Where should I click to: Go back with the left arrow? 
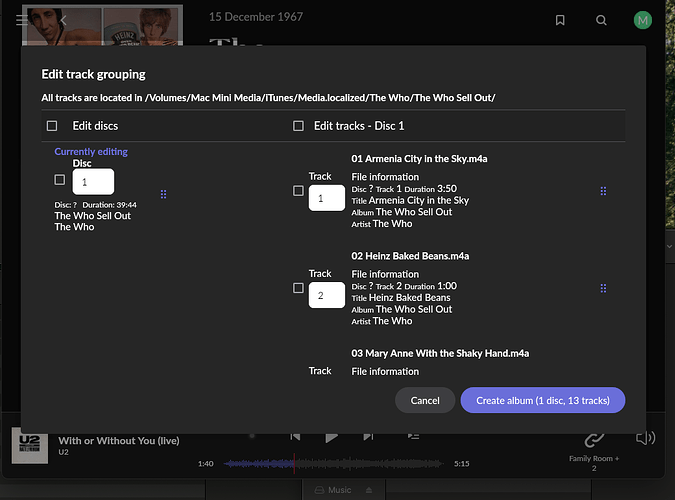click(63, 20)
